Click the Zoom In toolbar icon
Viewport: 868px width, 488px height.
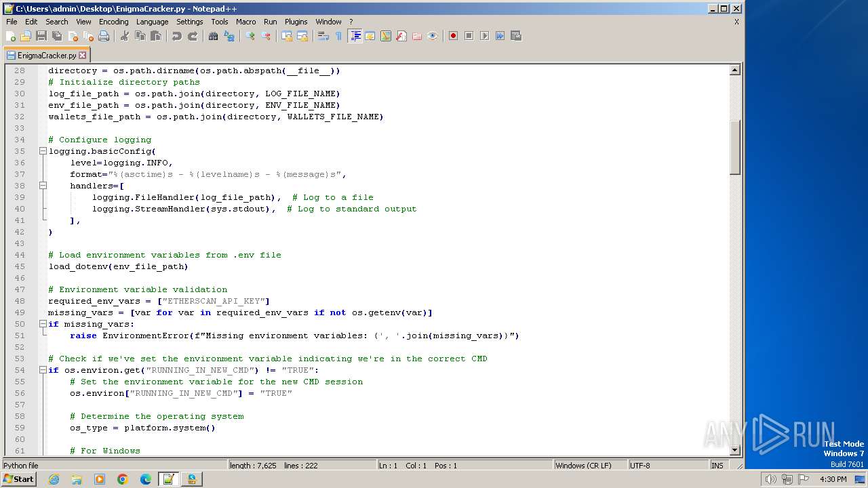pos(250,36)
